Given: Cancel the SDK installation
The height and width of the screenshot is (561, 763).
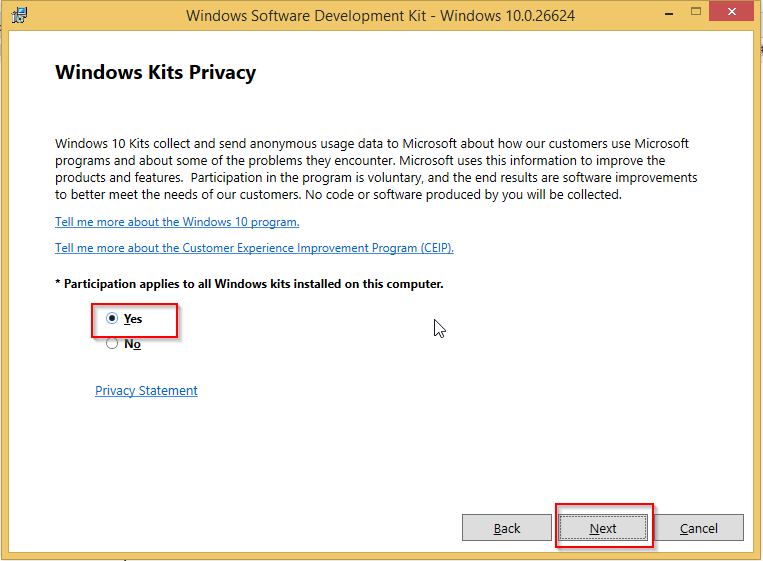Looking at the screenshot, I should click(699, 528).
